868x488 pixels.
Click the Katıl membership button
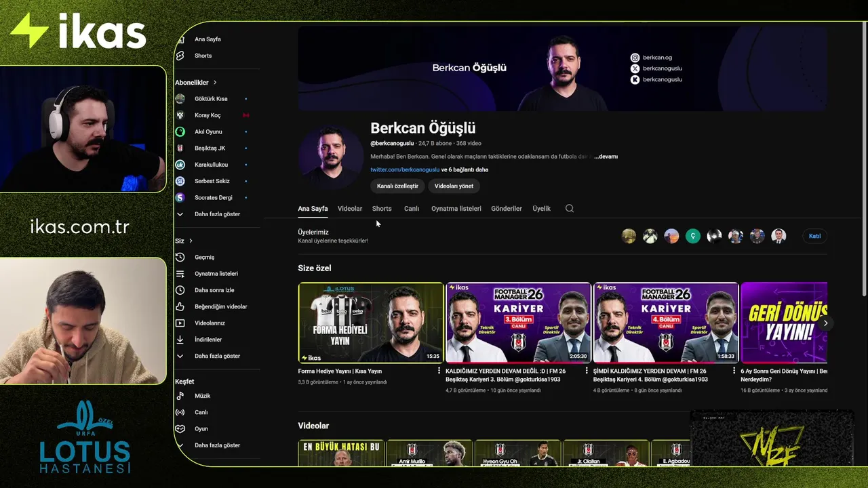point(814,236)
